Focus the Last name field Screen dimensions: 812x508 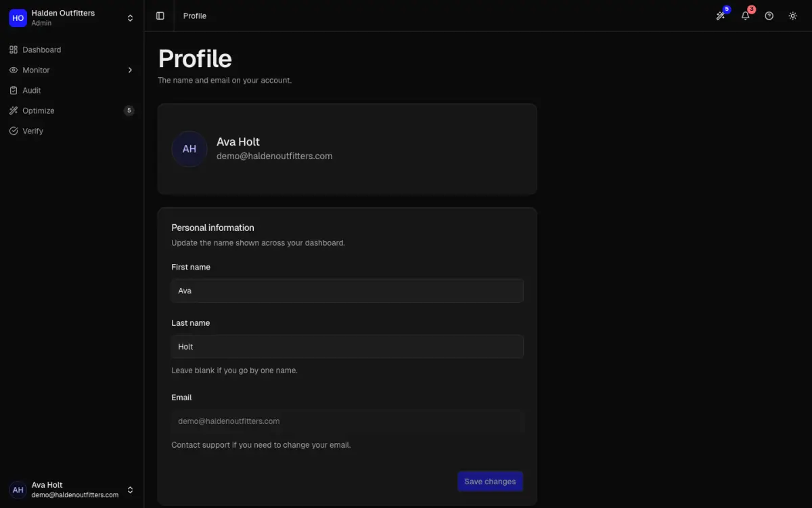[347, 346]
